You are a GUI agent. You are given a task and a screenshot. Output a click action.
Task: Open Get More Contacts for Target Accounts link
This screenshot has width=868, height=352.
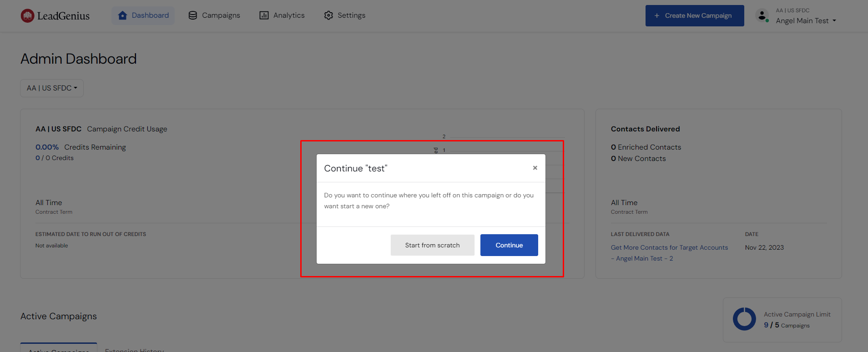click(x=669, y=248)
